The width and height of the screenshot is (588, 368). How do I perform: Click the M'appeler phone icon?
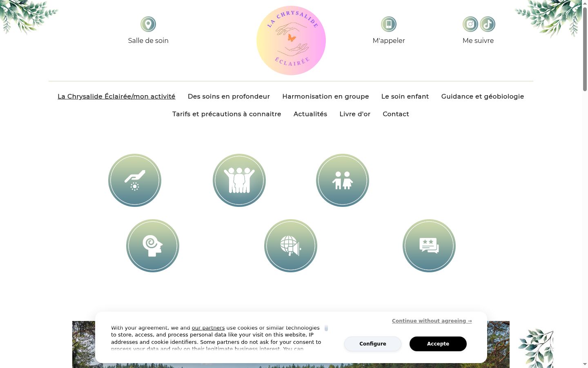tap(389, 24)
